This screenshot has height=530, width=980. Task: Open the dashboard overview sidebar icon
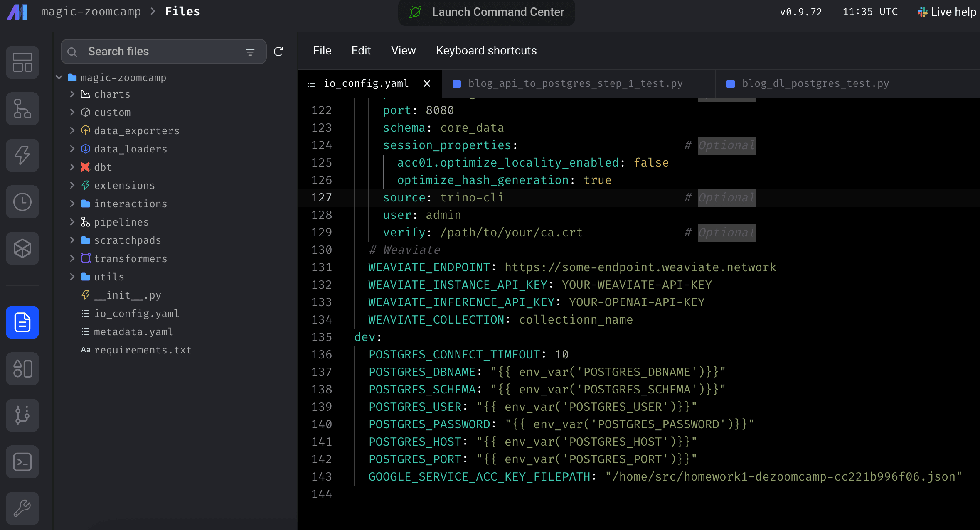pos(22,62)
